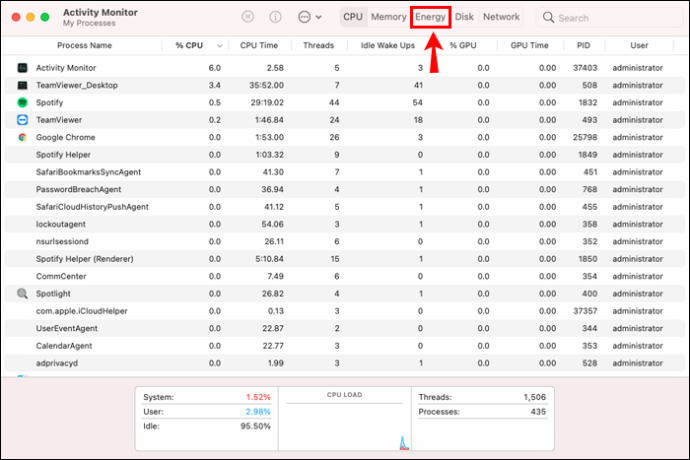Click the Spotify green icon
Viewport: 690px width, 460px height.
[x=22, y=103]
